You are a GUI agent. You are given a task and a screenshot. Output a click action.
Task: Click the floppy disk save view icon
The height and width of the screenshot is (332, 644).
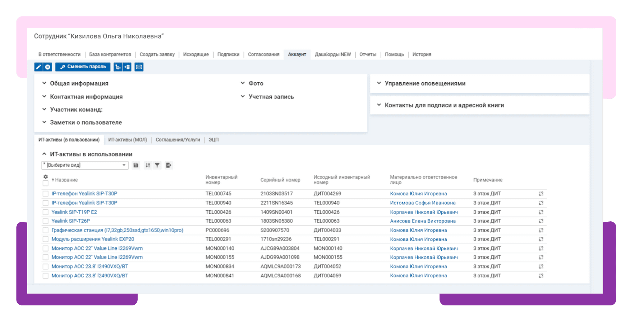click(x=136, y=165)
